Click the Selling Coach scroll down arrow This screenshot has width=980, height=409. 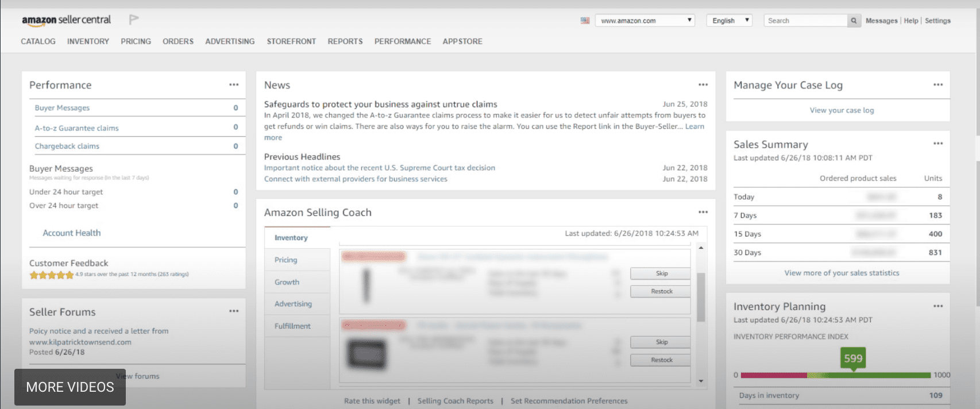(701, 381)
